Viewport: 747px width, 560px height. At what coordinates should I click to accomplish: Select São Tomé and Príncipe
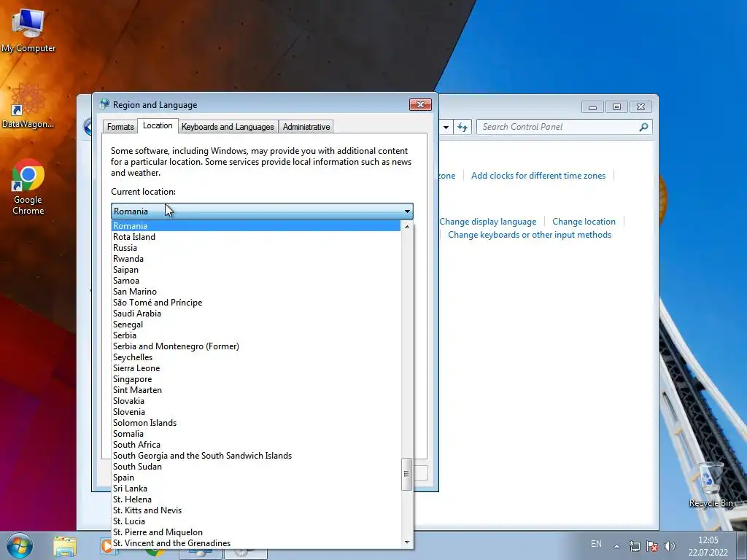(x=256, y=303)
